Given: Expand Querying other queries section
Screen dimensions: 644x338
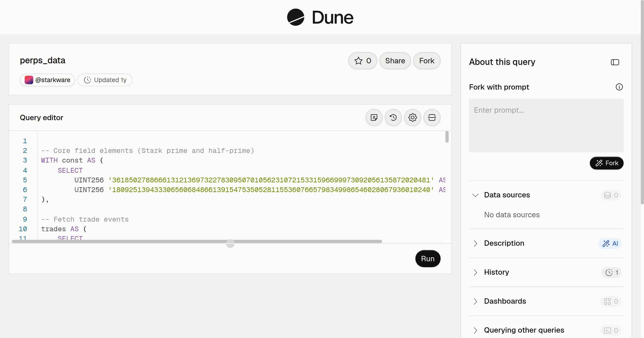Looking at the screenshot, I should point(475,330).
